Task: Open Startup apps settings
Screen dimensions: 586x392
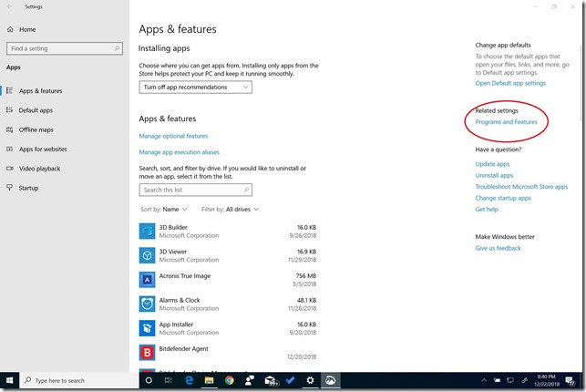Action: point(28,188)
